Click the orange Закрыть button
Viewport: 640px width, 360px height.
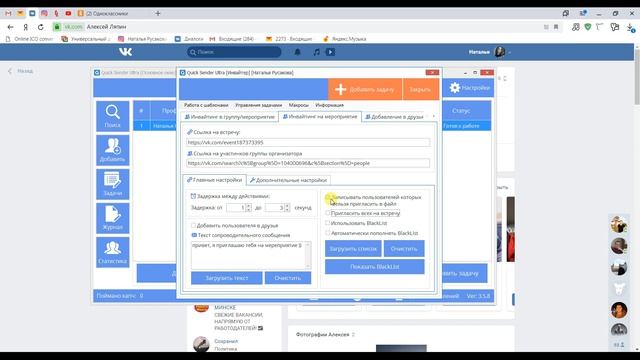pos(420,89)
